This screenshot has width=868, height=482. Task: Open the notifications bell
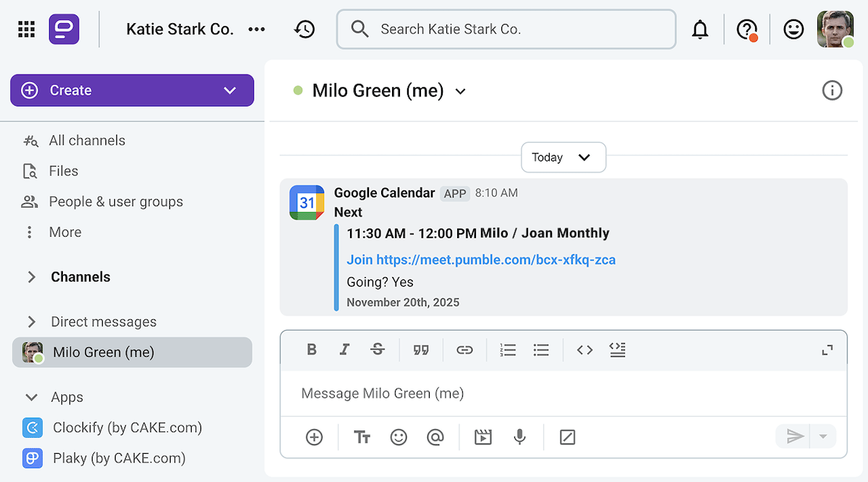(699, 29)
